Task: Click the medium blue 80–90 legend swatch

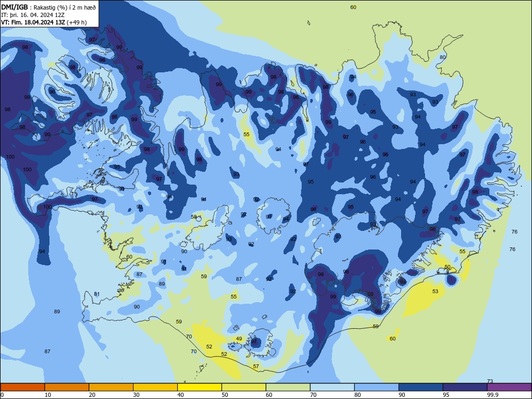Action: pos(377,387)
